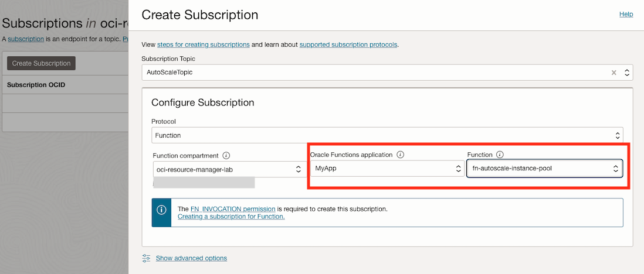
Task: Click the Subscription Topic label
Action: (x=169, y=59)
